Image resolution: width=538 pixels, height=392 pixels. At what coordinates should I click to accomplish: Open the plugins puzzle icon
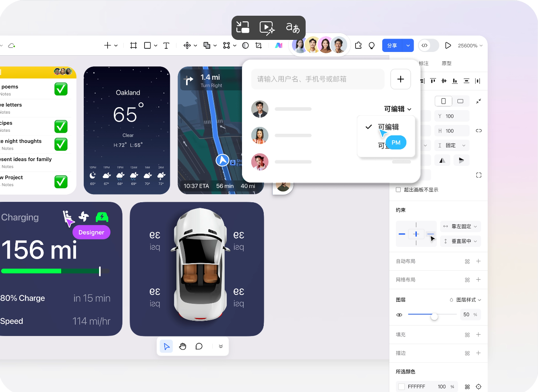358,46
